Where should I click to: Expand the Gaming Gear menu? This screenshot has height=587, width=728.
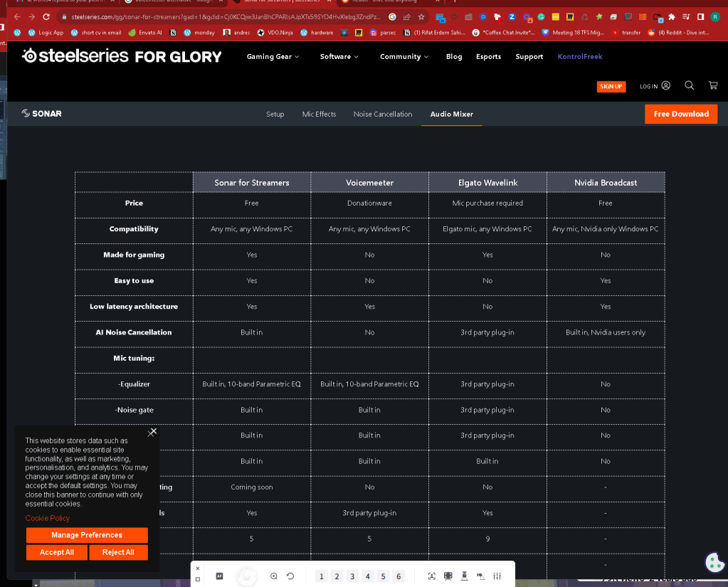tap(273, 57)
